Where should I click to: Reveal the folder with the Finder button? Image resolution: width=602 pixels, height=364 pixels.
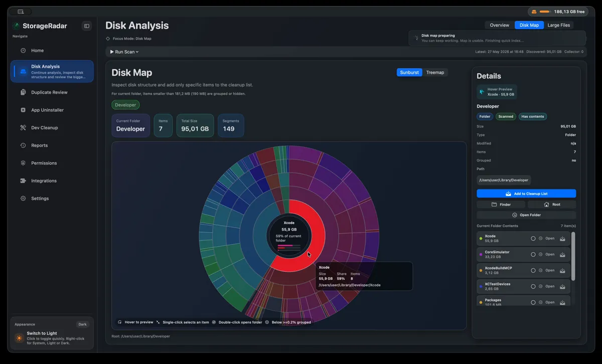[501, 205]
